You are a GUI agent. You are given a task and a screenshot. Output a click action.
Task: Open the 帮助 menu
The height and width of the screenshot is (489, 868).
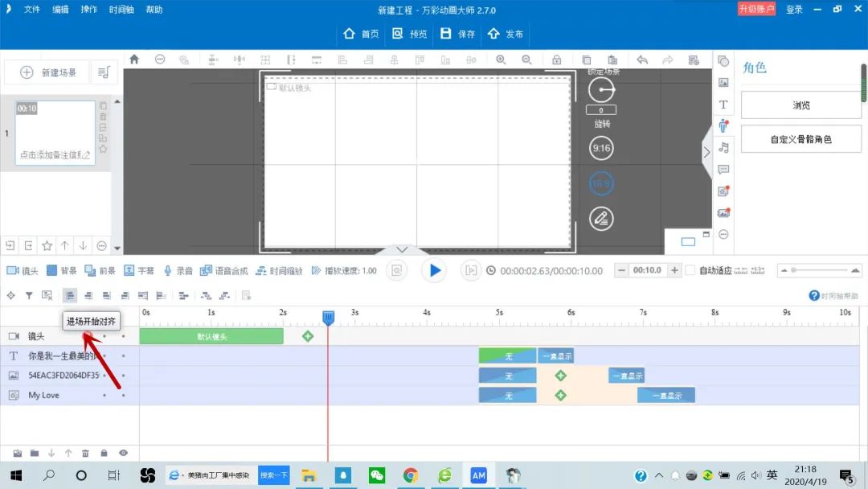click(x=154, y=10)
